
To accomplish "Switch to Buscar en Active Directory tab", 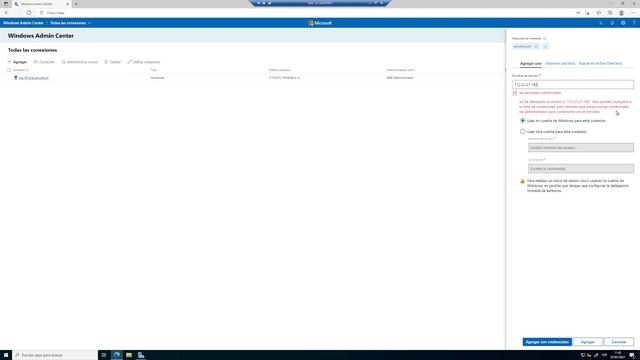I will coord(600,63).
